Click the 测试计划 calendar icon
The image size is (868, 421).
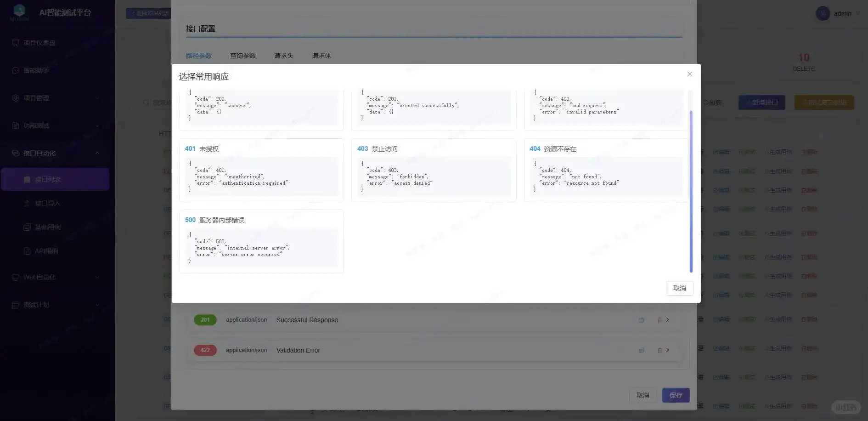coord(16,305)
